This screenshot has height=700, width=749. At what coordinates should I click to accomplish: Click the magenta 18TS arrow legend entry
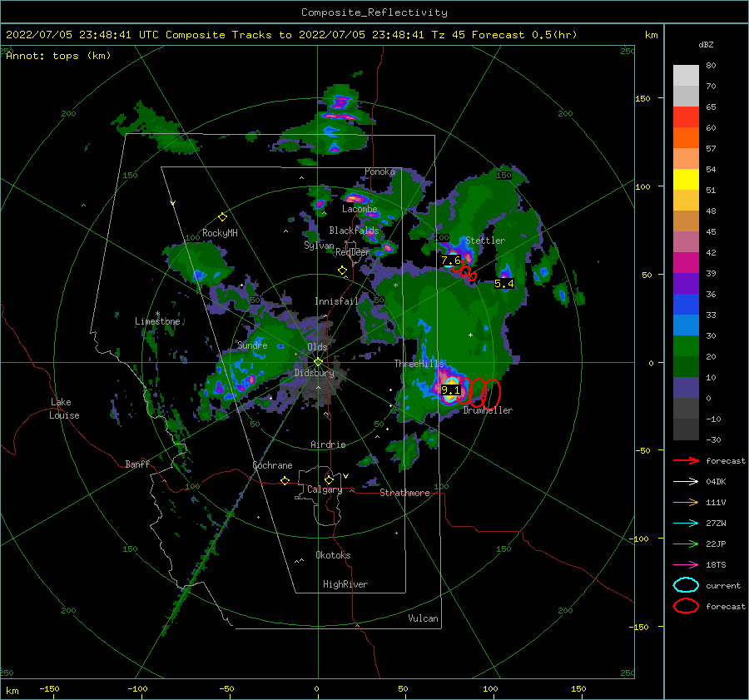[x=686, y=565]
